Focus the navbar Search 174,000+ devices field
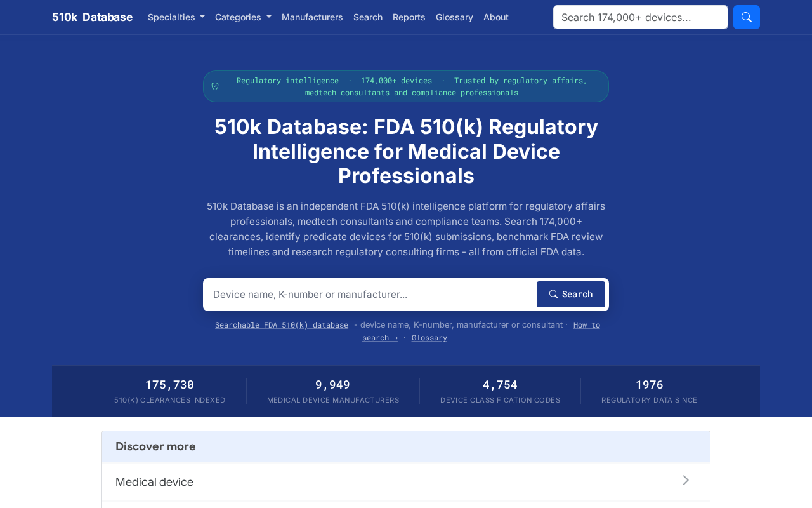The width and height of the screenshot is (812, 508). 641,17
